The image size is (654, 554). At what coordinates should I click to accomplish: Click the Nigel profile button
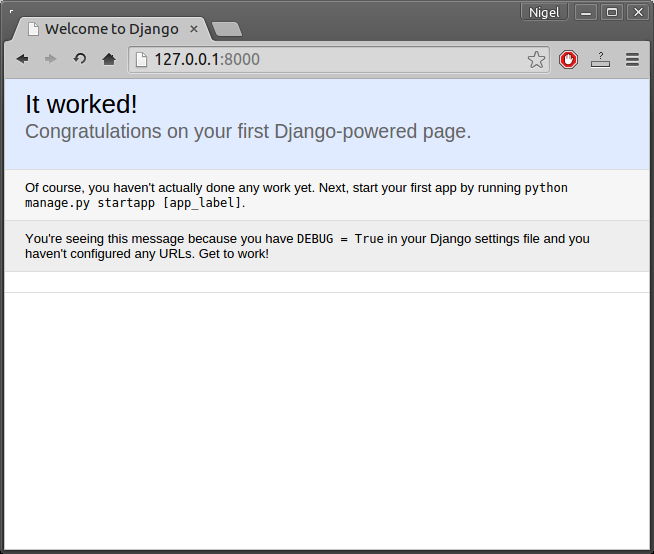tap(544, 13)
